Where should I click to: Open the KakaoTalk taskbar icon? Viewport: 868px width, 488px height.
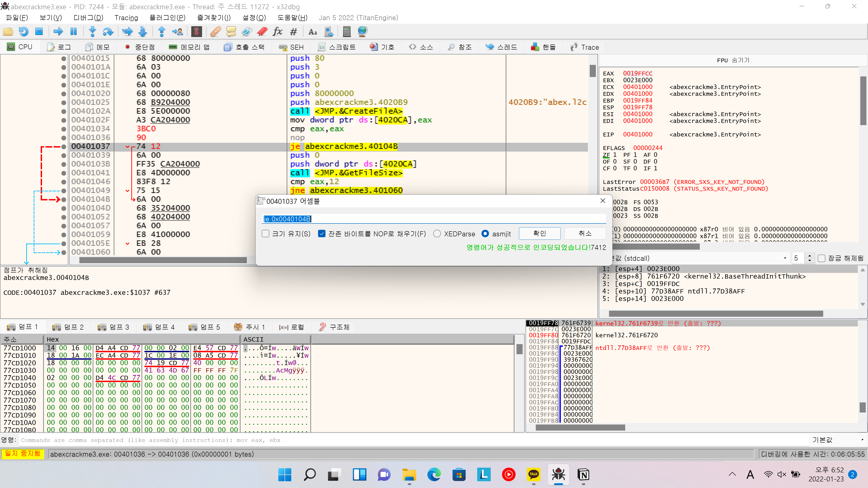[x=533, y=475]
